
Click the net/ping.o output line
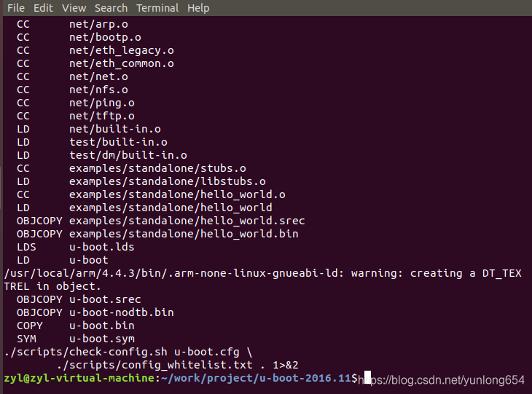pos(76,103)
